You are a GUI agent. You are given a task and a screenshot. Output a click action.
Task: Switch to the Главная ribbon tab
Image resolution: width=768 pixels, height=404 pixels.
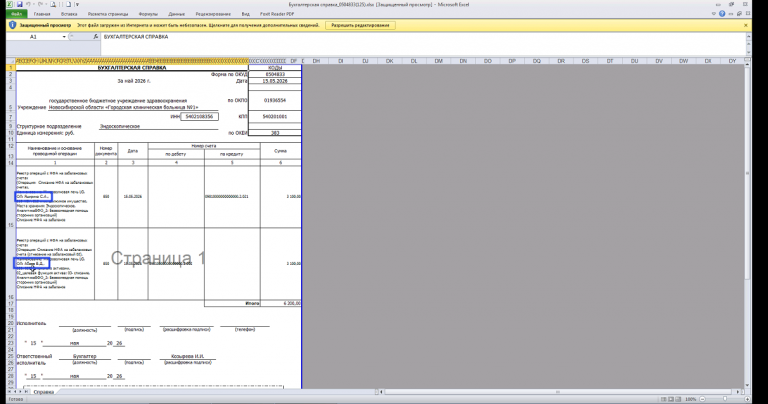pos(42,14)
